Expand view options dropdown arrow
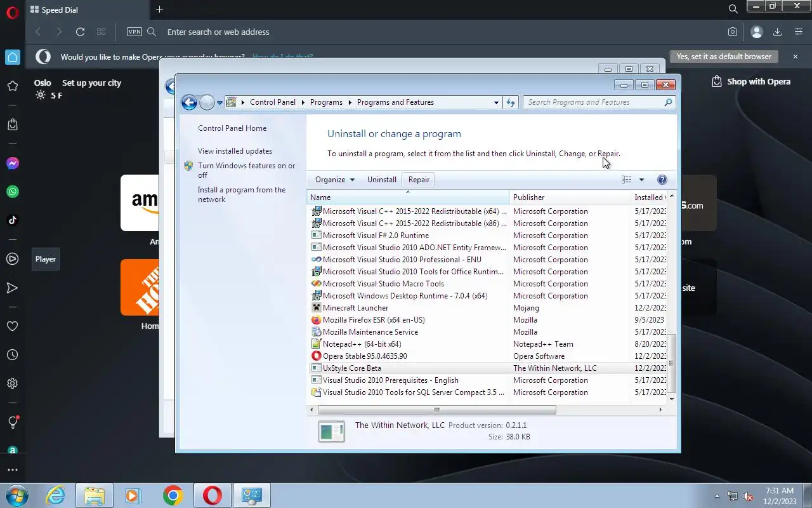Screen dimensions: 812x508 [x=641, y=180]
